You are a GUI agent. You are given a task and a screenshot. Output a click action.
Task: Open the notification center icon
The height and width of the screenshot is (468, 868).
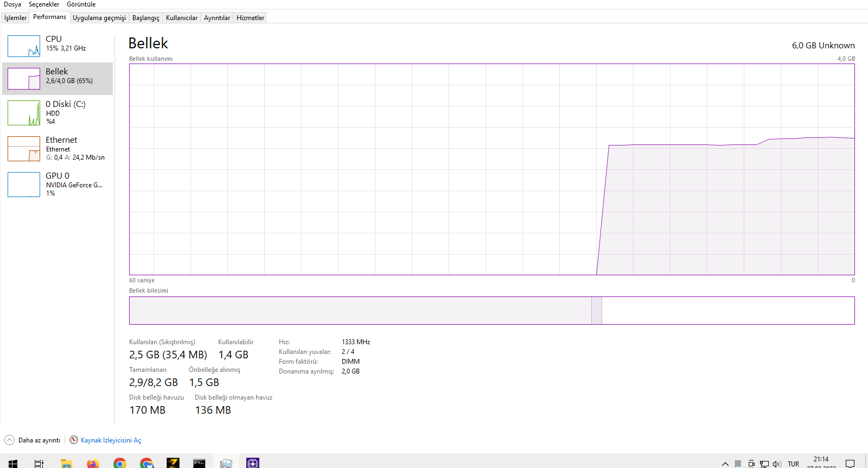(x=850, y=463)
